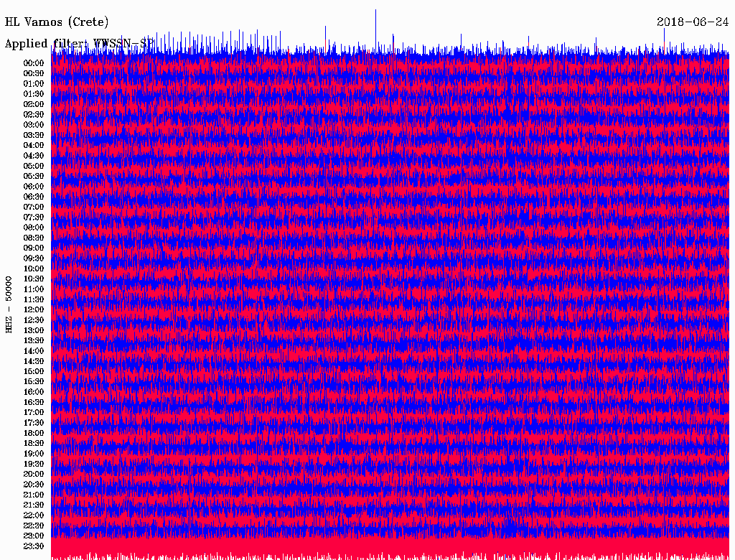This screenshot has width=735, height=560.
Task: Click the date label 2018-06-24
Action: point(693,22)
